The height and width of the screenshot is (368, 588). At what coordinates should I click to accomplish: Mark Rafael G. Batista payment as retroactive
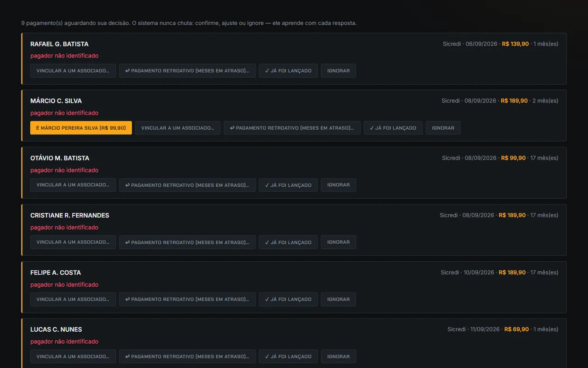point(187,71)
